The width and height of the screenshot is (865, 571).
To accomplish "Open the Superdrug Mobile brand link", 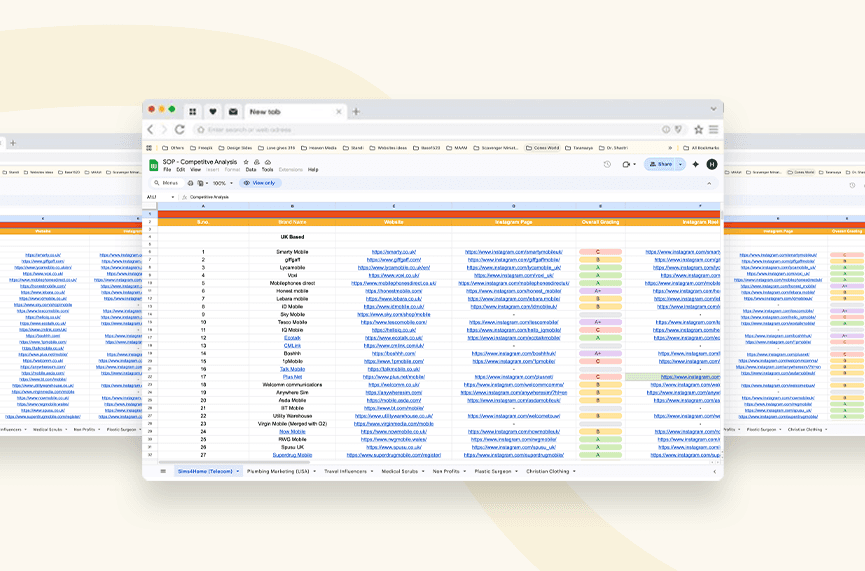I will 292,455.
